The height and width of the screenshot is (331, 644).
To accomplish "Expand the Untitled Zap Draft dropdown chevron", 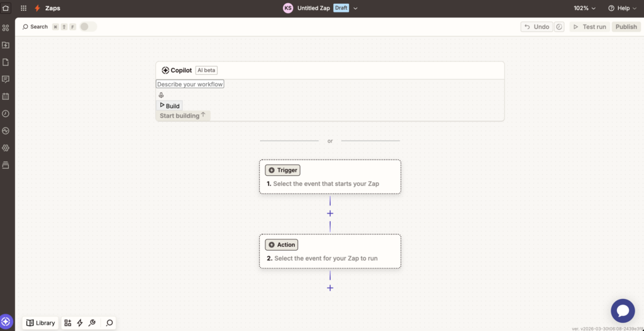I will (355, 8).
